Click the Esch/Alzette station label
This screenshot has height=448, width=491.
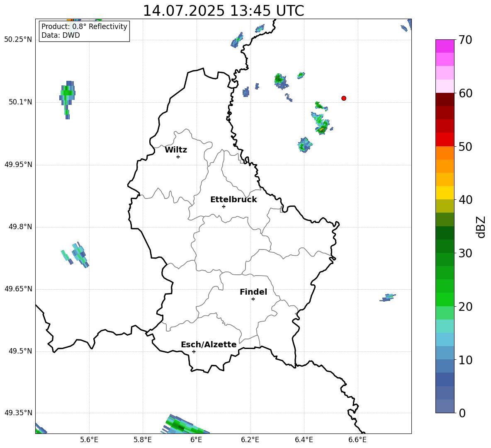click(209, 344)
